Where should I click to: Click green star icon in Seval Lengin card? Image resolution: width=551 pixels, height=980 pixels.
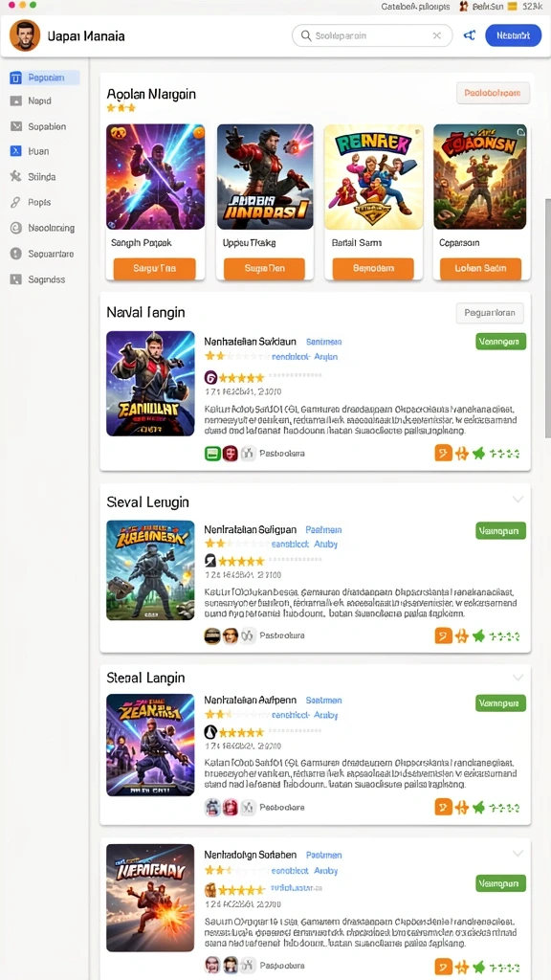tap(478, 636)
